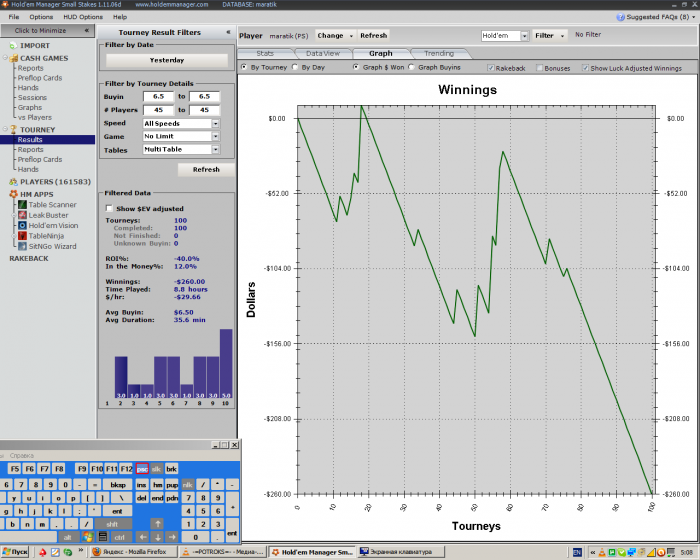Open the HUD Options menu
This screenshot has width=700, height=560.
(84, 17)
